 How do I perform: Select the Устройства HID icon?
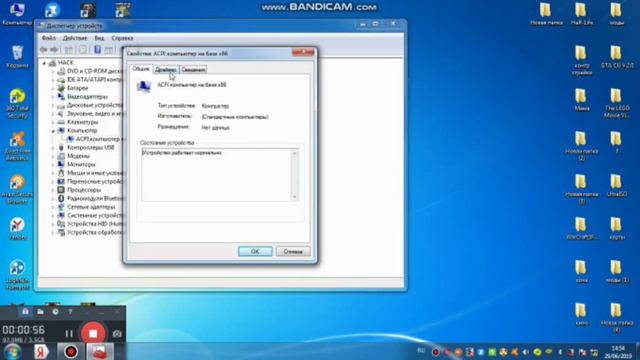point(61,224)
